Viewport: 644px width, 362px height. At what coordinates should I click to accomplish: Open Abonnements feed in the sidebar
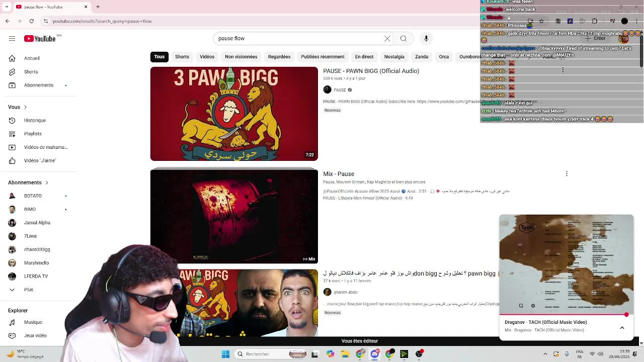click(x=38, y=85)
